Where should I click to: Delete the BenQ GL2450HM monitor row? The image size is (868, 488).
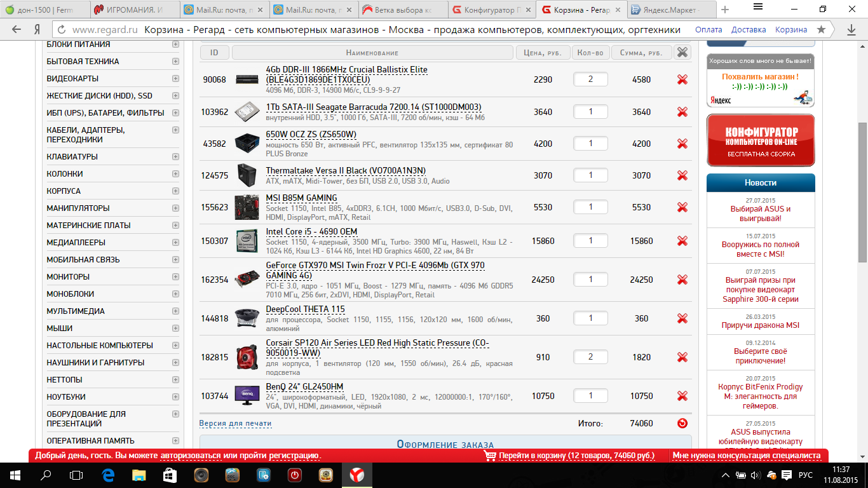tap(682, 396)
